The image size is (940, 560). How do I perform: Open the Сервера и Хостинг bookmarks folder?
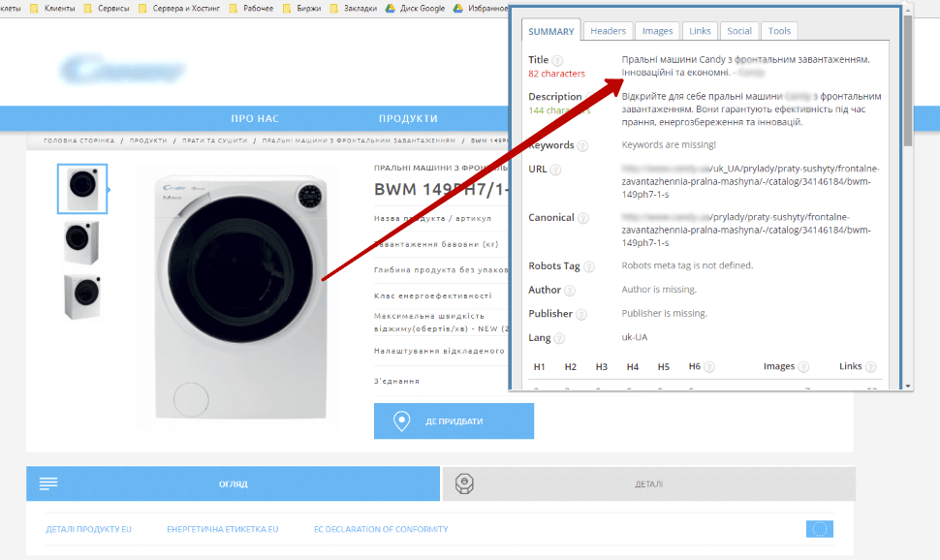point(179,9)
